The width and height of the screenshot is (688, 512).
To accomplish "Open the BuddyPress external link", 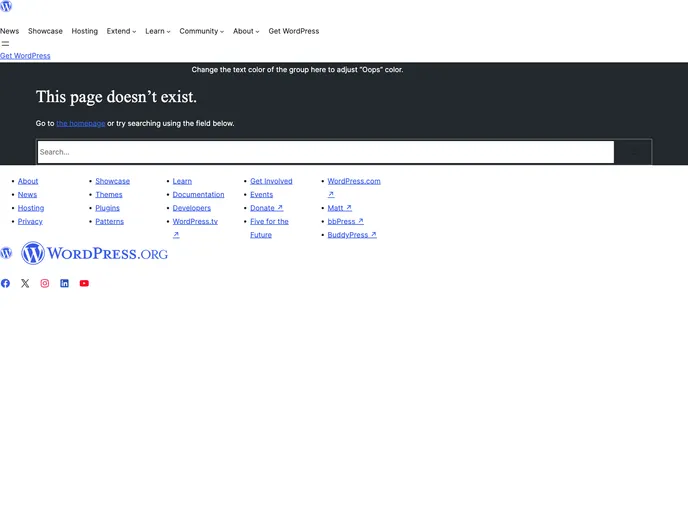I will point(352,235).
